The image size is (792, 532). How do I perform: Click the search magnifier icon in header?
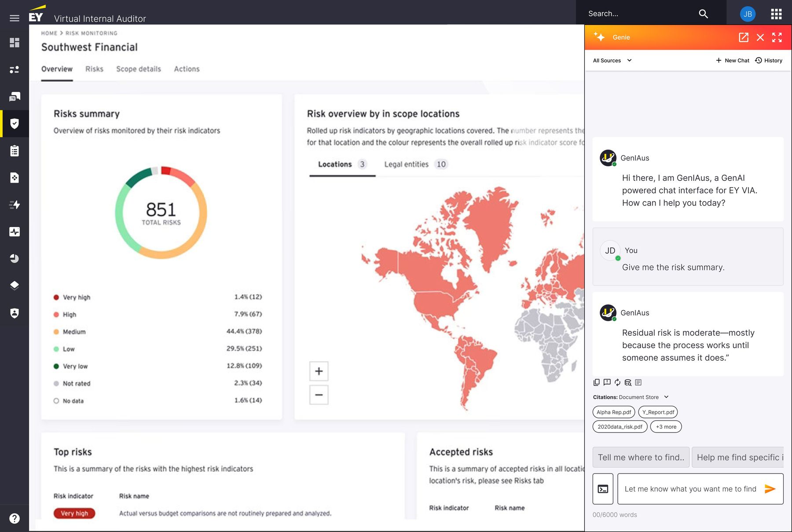click(x=703, y=14)
